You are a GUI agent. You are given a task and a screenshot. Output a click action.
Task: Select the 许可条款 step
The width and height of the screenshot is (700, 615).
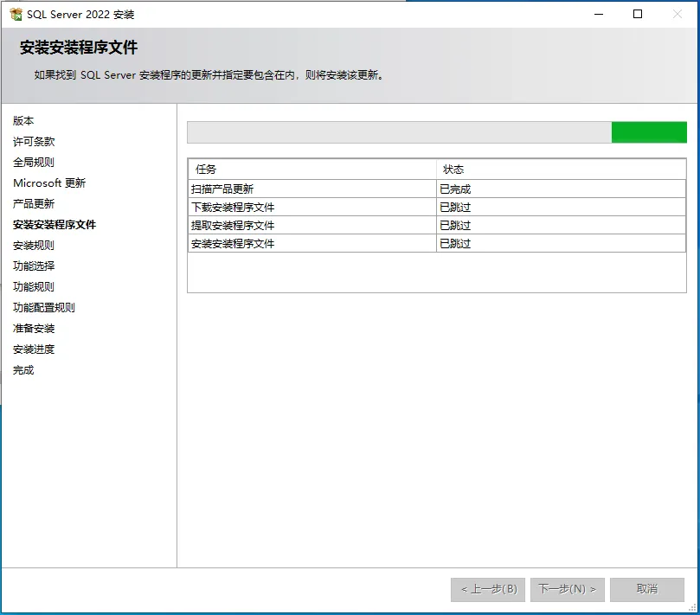coord(34,142)
